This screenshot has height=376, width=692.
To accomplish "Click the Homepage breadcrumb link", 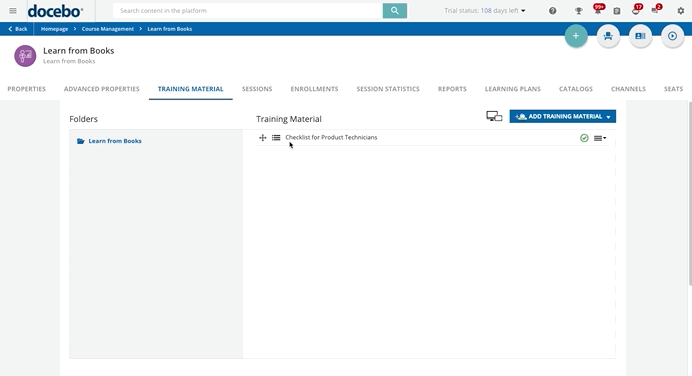I will pyautogui.click(x=54, y=29).
